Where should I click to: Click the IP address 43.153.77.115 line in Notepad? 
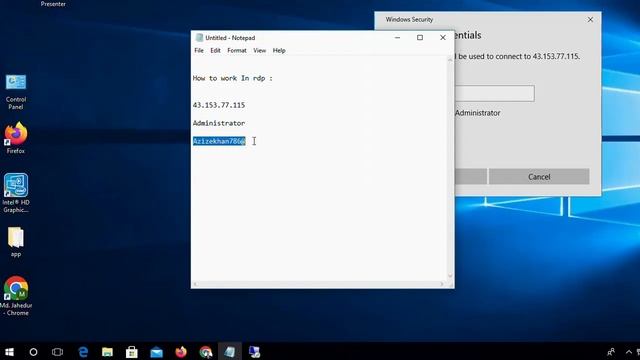click(219, 105)
